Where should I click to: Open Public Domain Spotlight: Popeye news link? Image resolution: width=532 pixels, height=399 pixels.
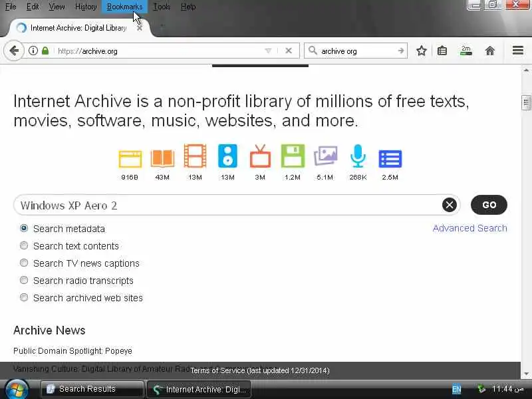tap(72, 351)
